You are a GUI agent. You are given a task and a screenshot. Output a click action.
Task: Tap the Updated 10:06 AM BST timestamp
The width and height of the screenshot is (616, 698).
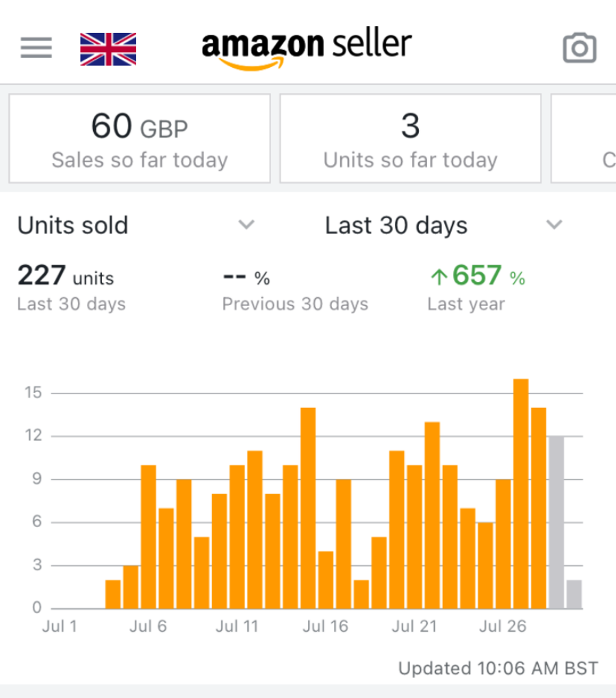click(498, 668)
